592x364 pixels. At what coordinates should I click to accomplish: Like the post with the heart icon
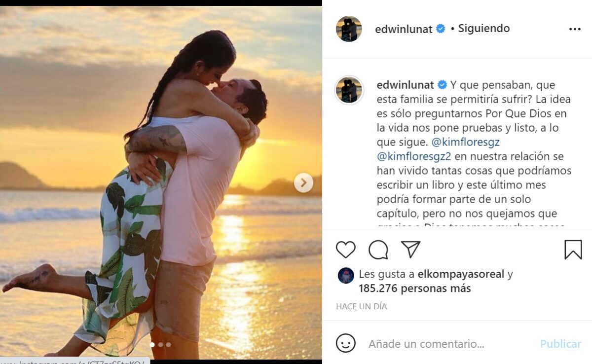[x=345, y=250]
